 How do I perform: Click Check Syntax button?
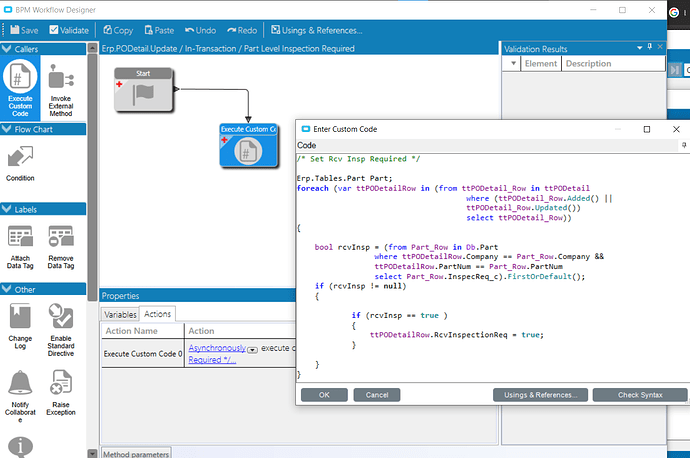click(x=640, y=395)
